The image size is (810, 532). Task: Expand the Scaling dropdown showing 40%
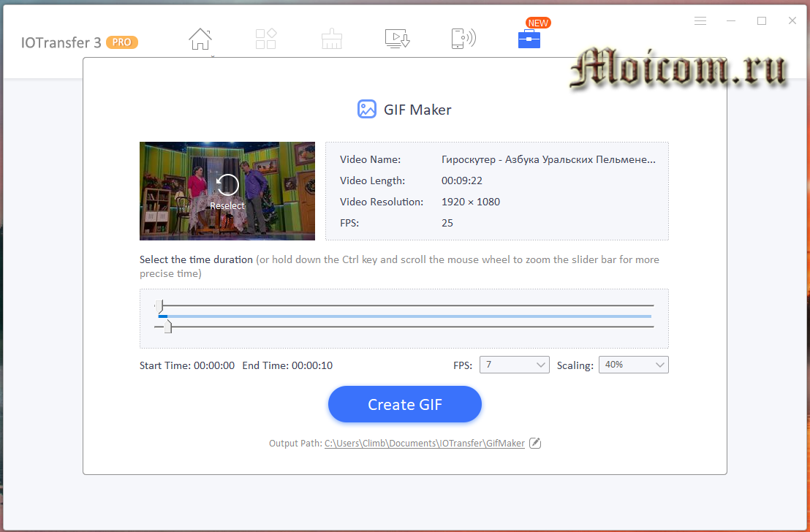tap(633, 365)
